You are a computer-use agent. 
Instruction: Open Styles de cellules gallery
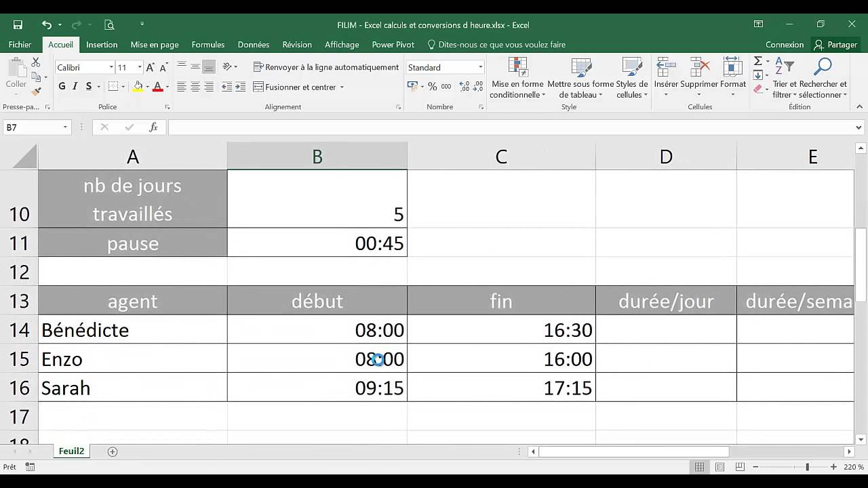(x=632, y=78)
